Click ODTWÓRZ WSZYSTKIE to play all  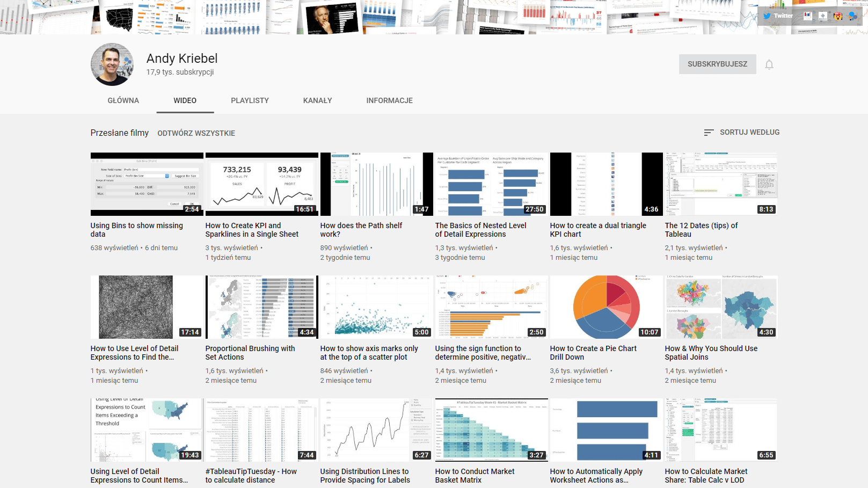tap(196, 133)
